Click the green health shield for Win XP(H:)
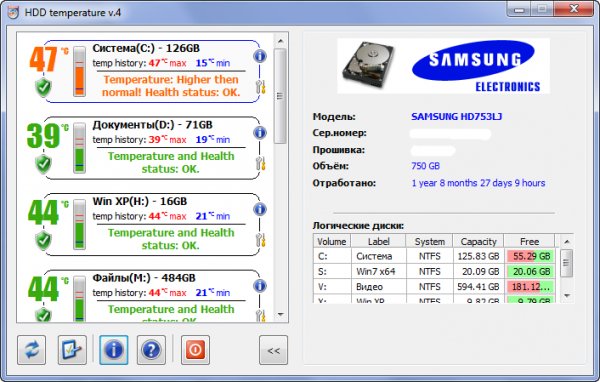This screenshot has width=600, height=382. [43, 240]
